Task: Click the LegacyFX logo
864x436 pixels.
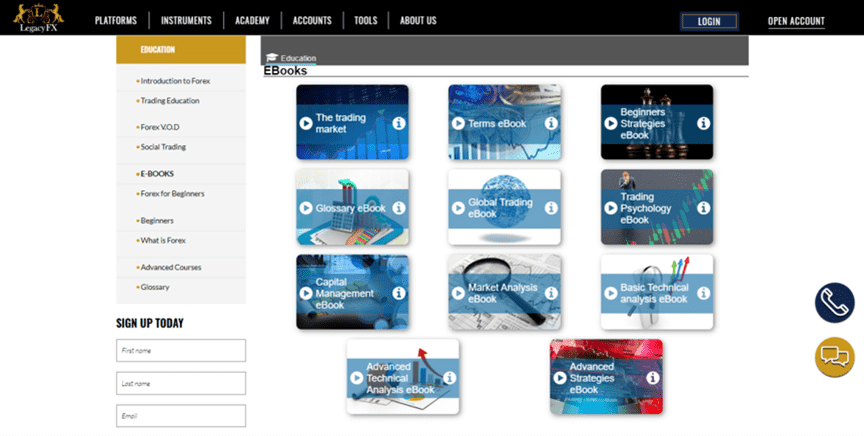Action: click(39, 18)
